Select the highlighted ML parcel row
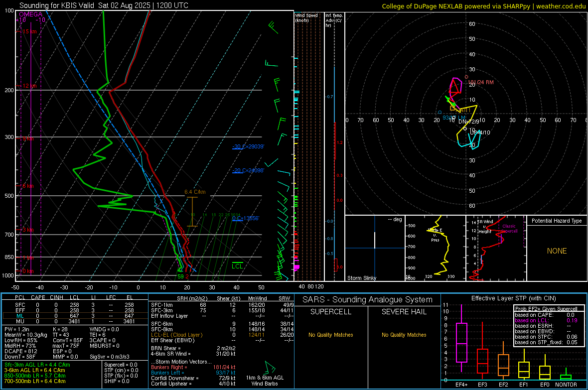The height and width of the screenshot is (390, 588). (75, 316)
